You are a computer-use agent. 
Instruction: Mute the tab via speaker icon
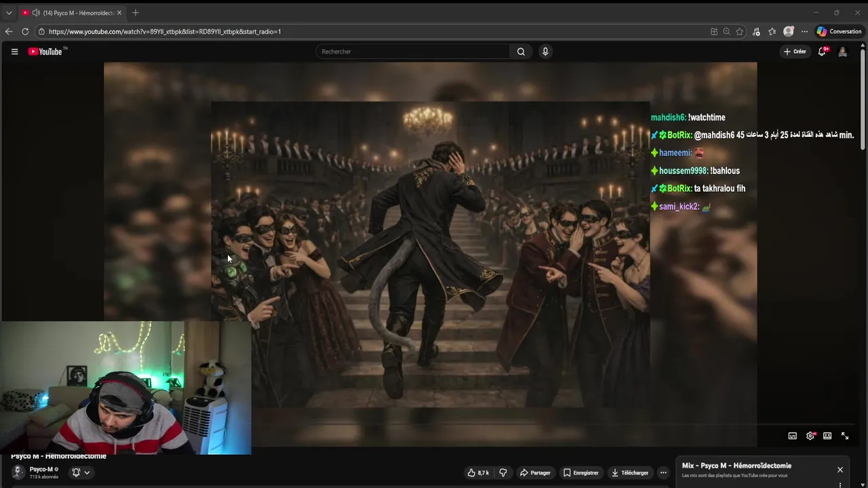pyautogui.click(x=35, y=13)
